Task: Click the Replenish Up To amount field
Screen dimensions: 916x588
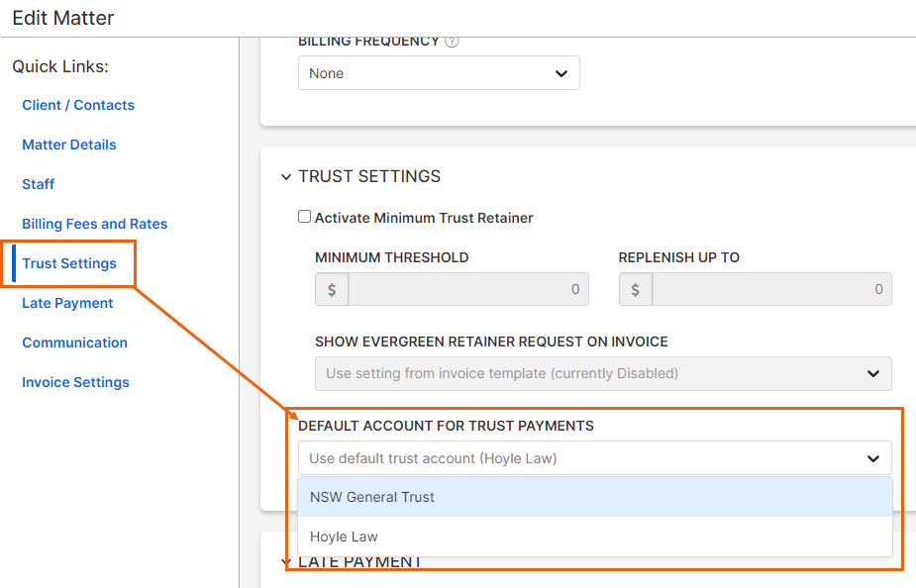Action: coord(771,289)
